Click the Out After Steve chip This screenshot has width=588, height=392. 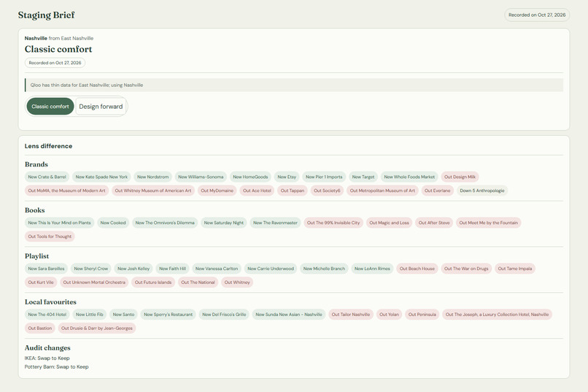click(434, 223)
